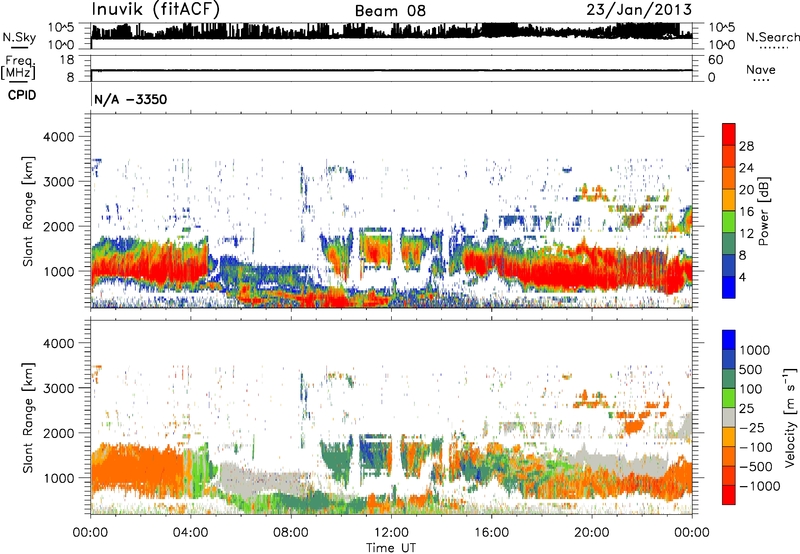Viewport: 800px width, 554px height.
Task: Click the '16:00' time axis tick label
Action: (x=491, y=533)
